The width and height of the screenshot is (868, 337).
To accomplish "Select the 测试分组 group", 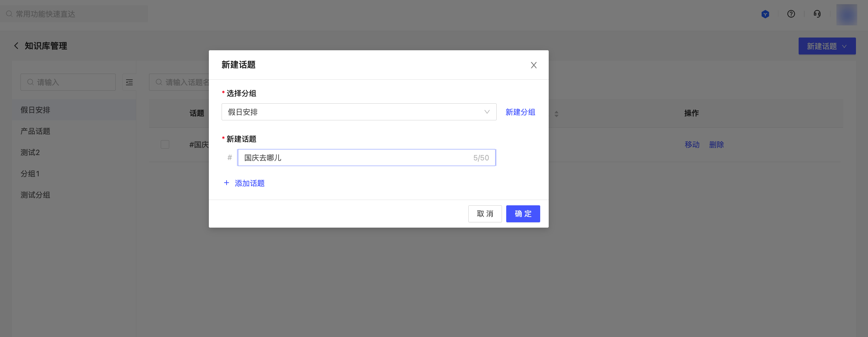I will 74,195.
